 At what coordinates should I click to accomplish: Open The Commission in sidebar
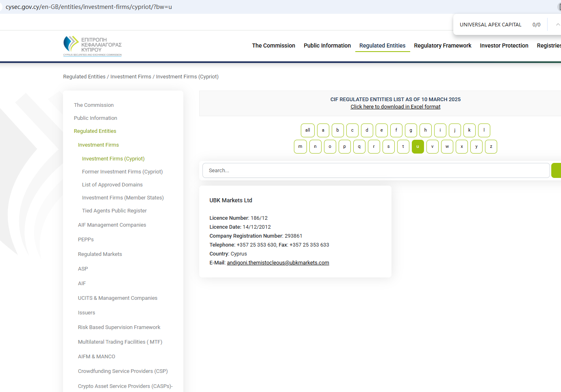(x=94, y=105)
